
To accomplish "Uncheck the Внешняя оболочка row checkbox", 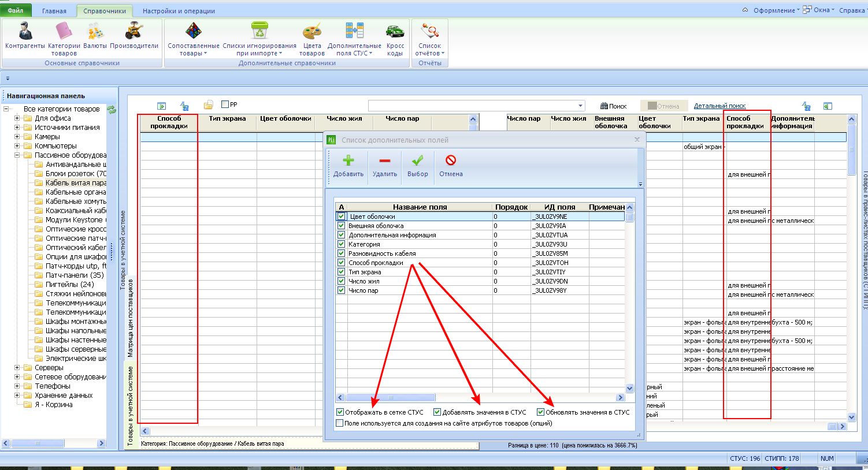I will pos(341,226).
